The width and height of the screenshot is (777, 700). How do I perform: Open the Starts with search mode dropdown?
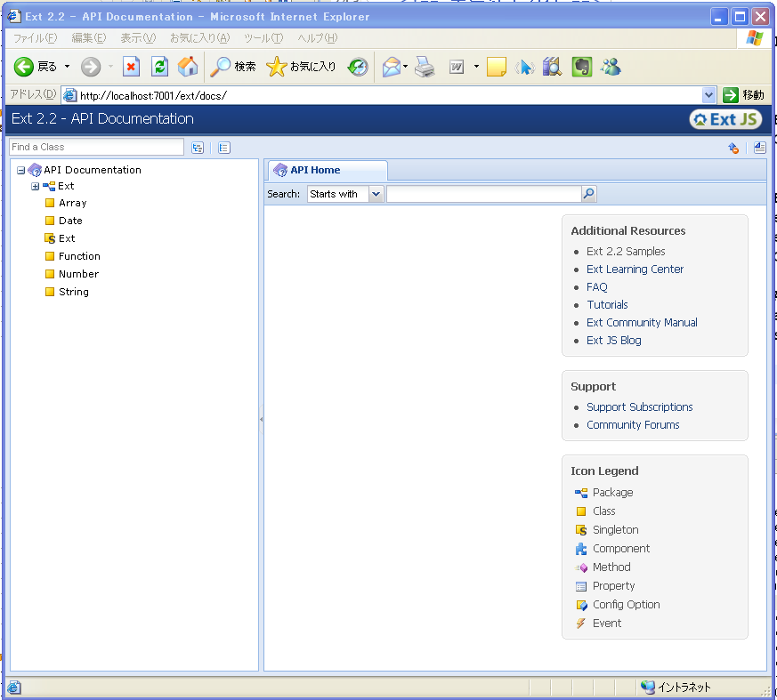click(x=376, y=194)
